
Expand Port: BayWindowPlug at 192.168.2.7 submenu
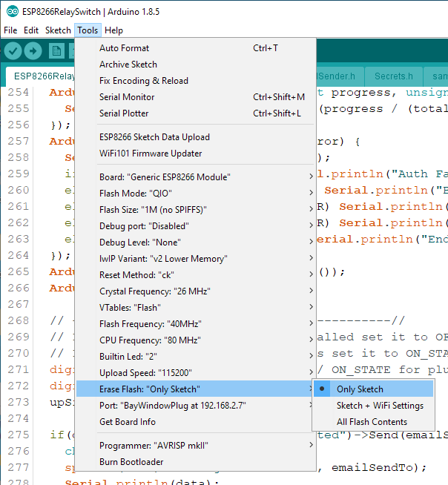coord(196,405)
